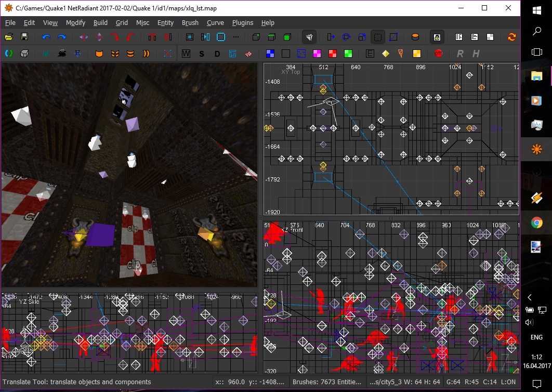Toggle the magenta checkered filter
Image resolution: width=552 pixels, height=392 pixels.
[317, 54]
